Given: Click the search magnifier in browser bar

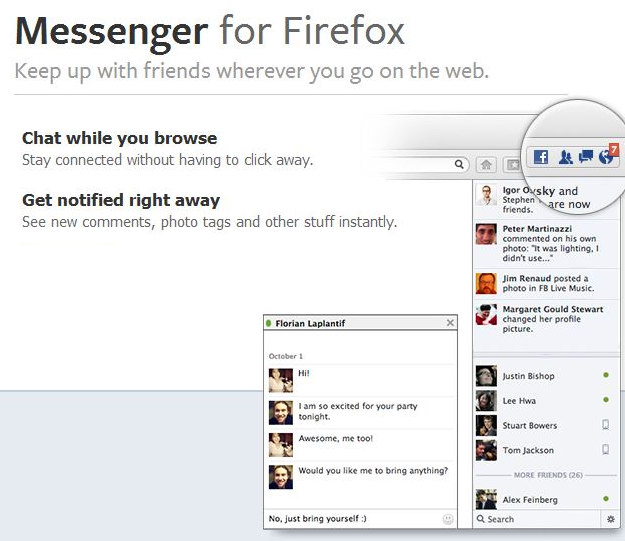Looking at the screenshot, I should tap(459, 165).
